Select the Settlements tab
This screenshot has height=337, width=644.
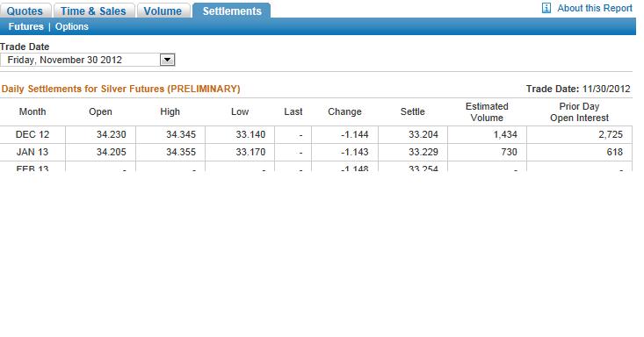click(232, 11)
